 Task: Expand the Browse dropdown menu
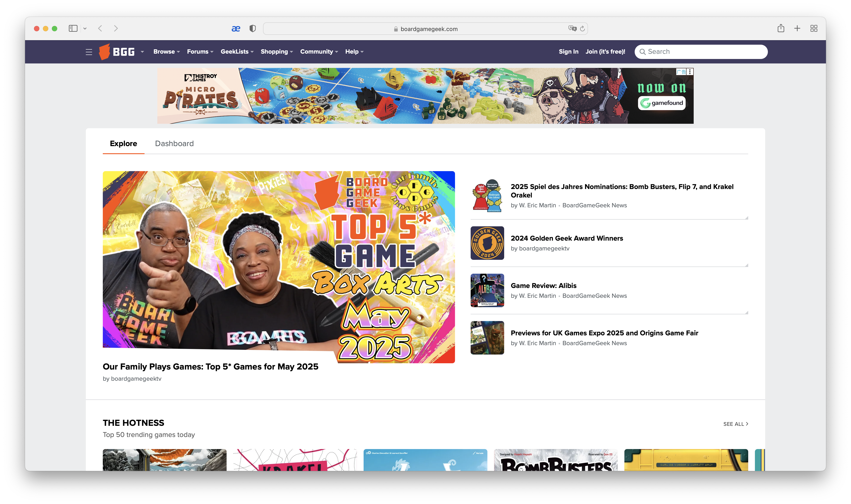coord(166,52)
